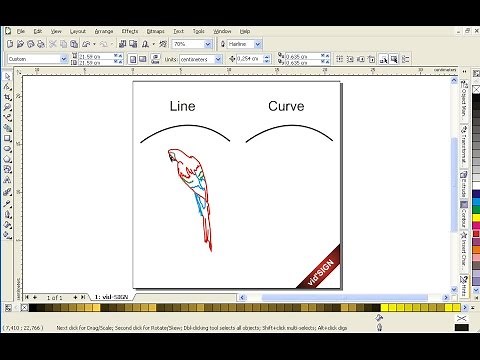
Task: Open the Fill tool flyout
Action: click(x=7, y=225)
